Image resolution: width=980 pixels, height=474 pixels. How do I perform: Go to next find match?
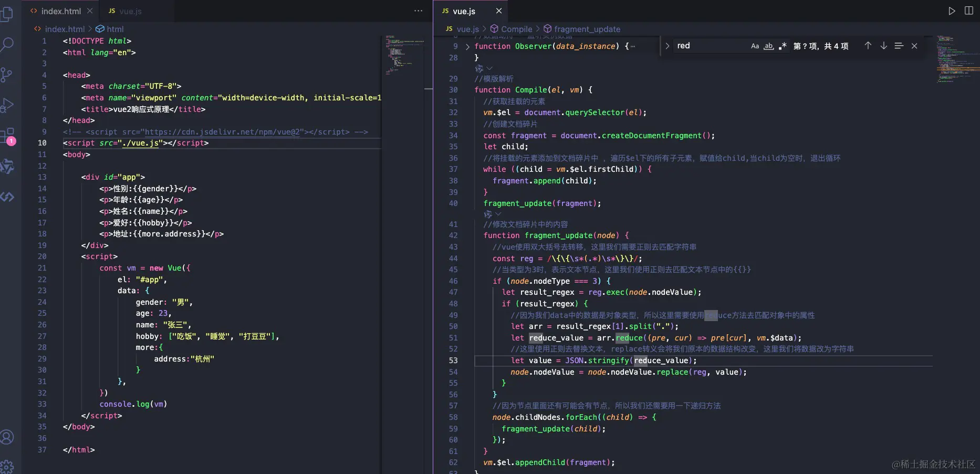pyautogui.click(x=884, y=46)
